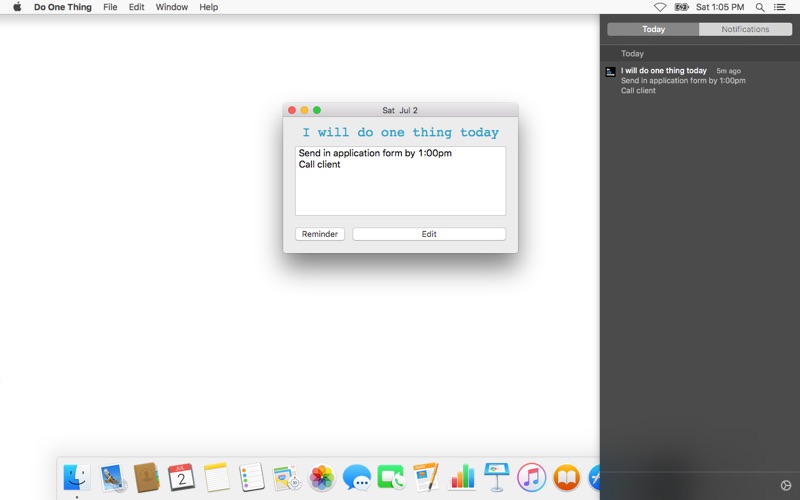Screen dimensions: 800x500
Task: Click notification line 'Send in application form by 1:00pm'
Action: tap(683, 81)
